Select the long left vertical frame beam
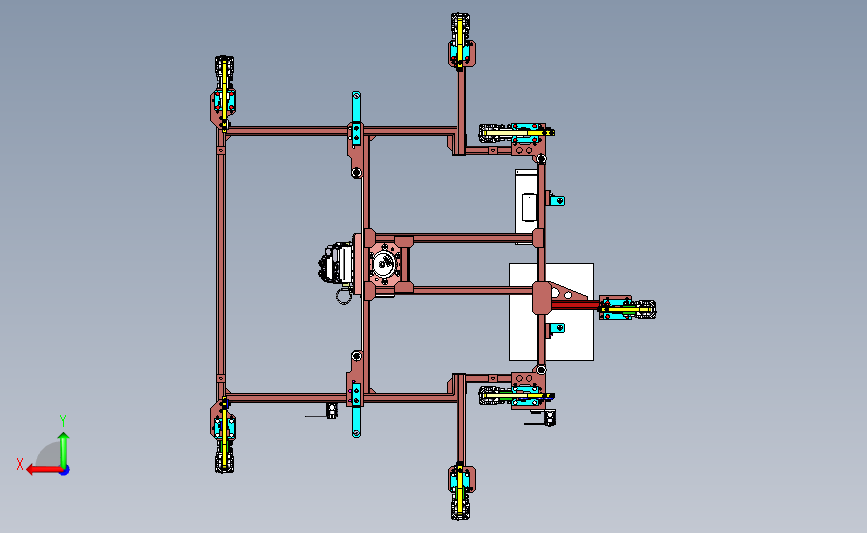Screen dimensions: 867x533 221,264
